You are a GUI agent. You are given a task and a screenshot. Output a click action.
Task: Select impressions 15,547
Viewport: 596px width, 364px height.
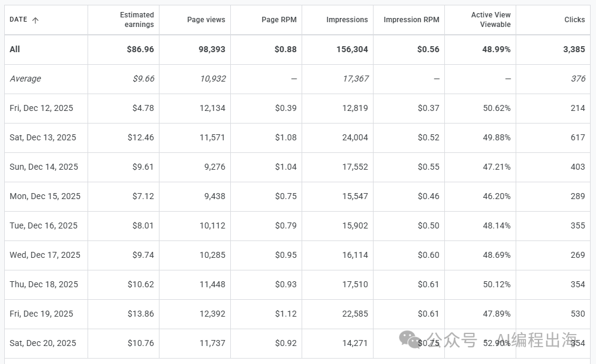(355, 197)
